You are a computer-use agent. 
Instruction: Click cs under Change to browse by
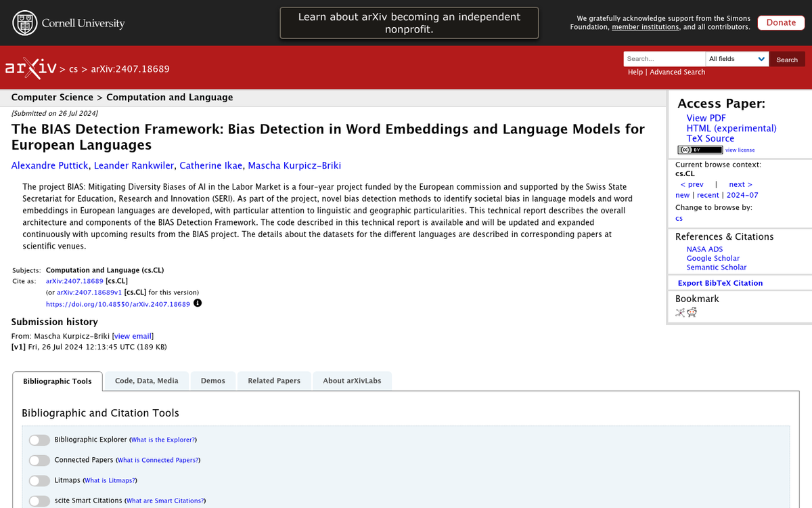pos(679,219)
